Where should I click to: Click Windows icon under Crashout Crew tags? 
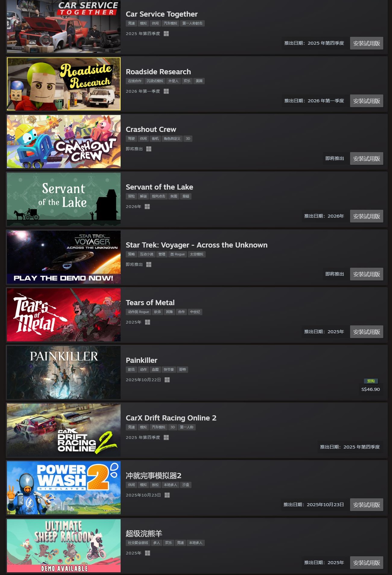[149, 149]
